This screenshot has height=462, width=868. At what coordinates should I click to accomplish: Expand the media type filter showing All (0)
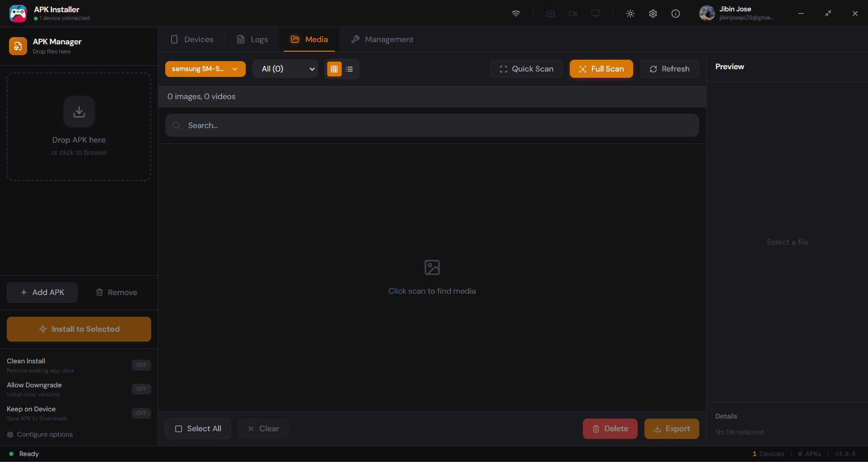285,69
